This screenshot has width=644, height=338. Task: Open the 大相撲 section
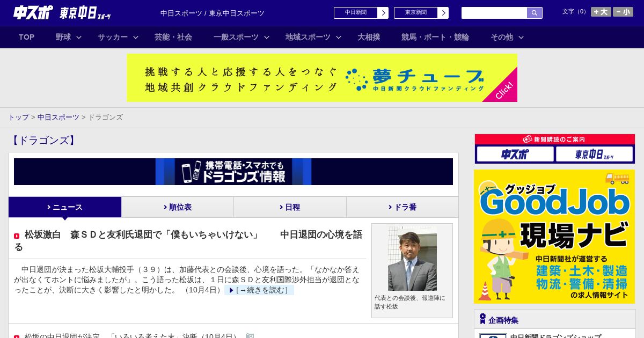coord(369,37)
